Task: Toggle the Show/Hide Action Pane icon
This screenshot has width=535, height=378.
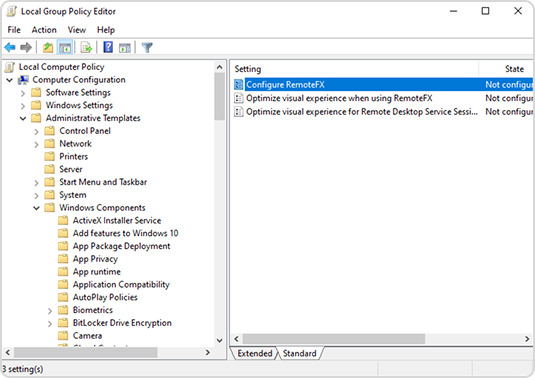Action: point(125,48)
